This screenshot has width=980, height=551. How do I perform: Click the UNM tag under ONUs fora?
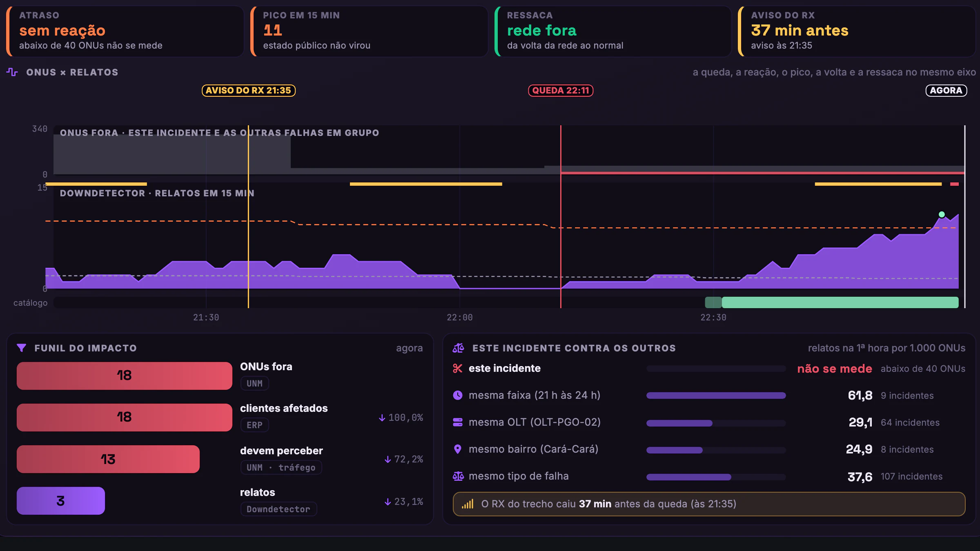[255, 383]
